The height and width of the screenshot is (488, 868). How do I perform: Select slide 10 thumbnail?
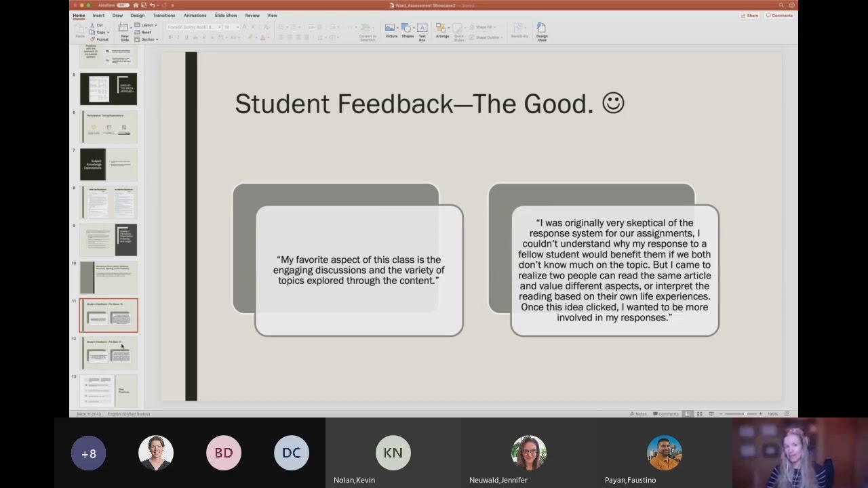[x=108, y=278]
